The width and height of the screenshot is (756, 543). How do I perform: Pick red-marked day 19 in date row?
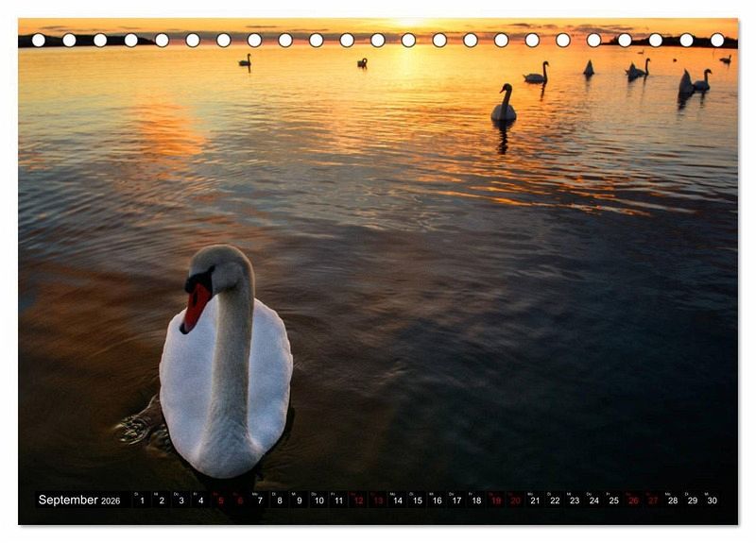coord(496,501)
